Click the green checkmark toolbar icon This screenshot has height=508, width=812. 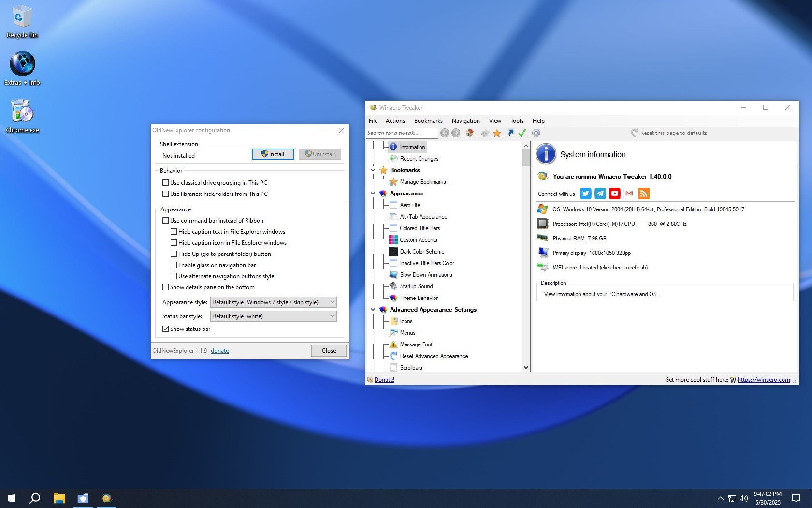(522, 133)
